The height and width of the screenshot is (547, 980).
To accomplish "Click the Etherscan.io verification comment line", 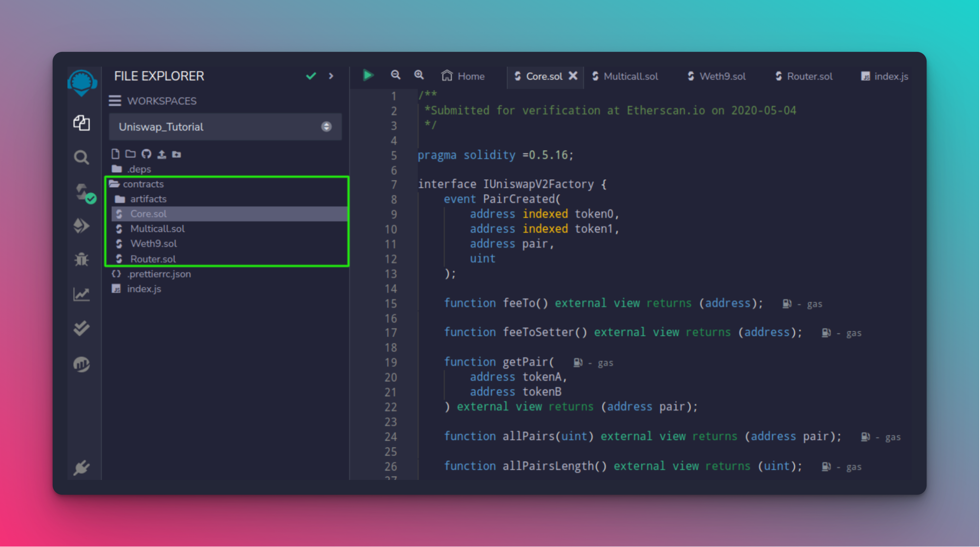I will tap(610, 110).
